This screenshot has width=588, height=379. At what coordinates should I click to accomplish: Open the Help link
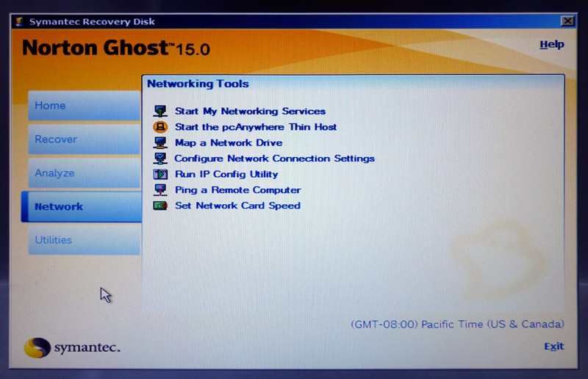click(x=552, y=45)
